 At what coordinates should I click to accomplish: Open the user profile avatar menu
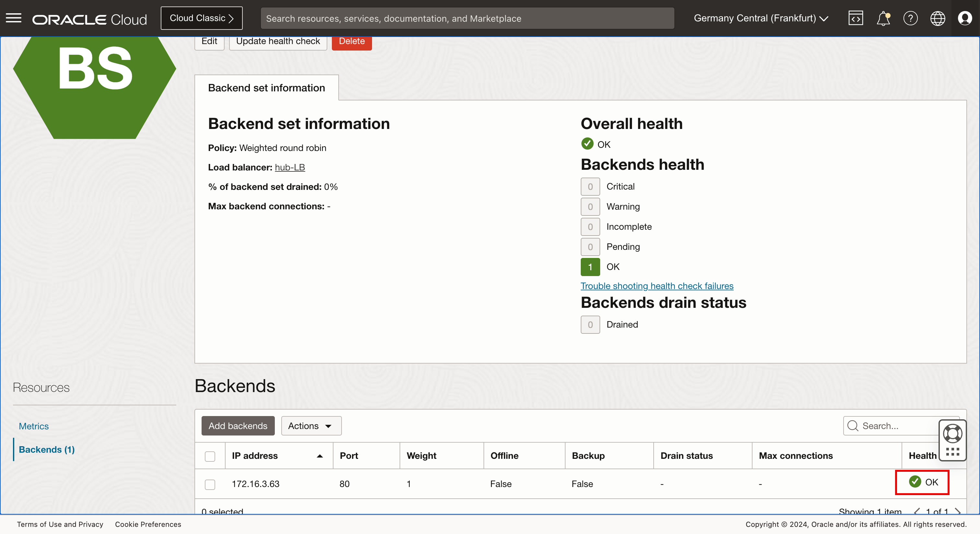[965, 18]
